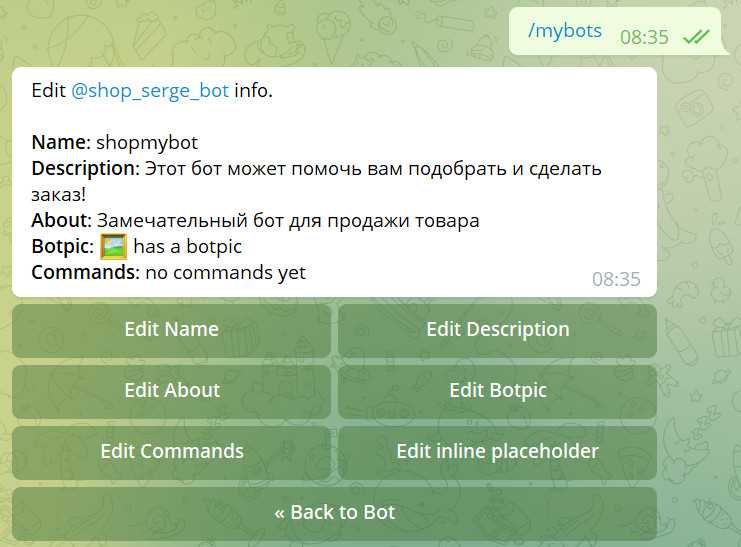Click 'no commands yet' text
This screenshot has width=741, height=547.
(225, 273)
